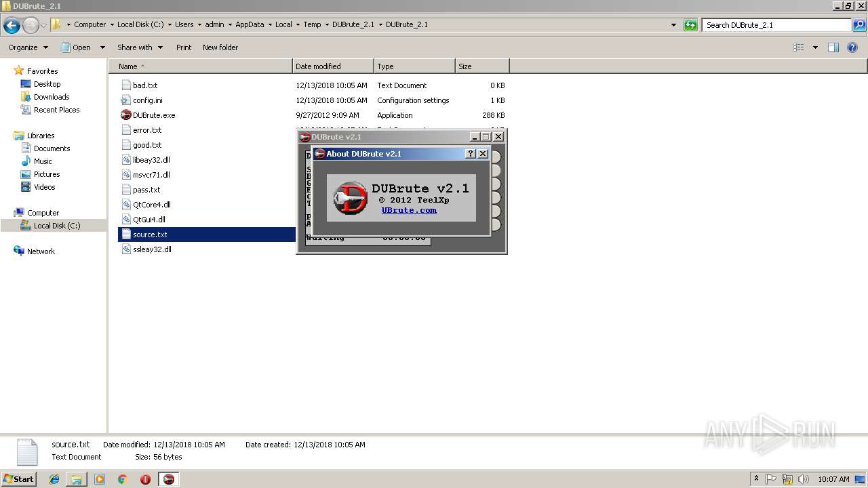Image resolution: width=868 pixels, height=488 pixels.
Task: Launch Windows Media Player from taskbar
Action: [100, 479]
